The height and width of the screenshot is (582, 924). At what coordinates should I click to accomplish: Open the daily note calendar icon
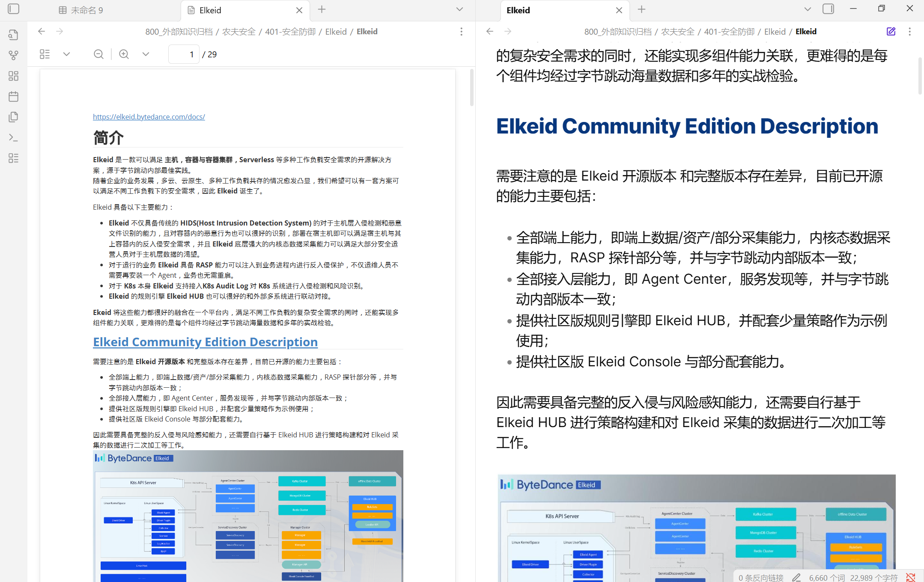(14, 96)
